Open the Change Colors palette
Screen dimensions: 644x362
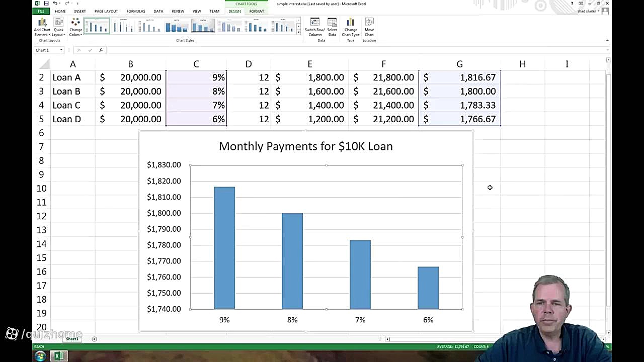[75, 27]
